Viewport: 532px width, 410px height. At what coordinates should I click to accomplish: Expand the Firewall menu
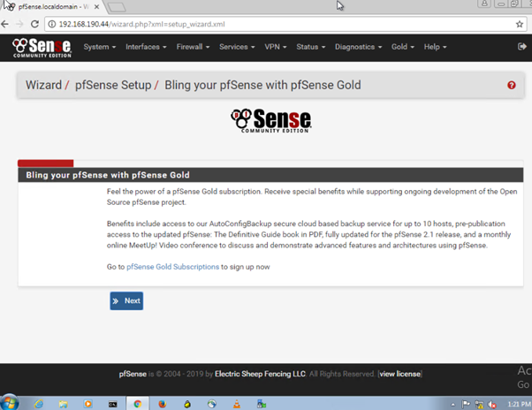193,47
